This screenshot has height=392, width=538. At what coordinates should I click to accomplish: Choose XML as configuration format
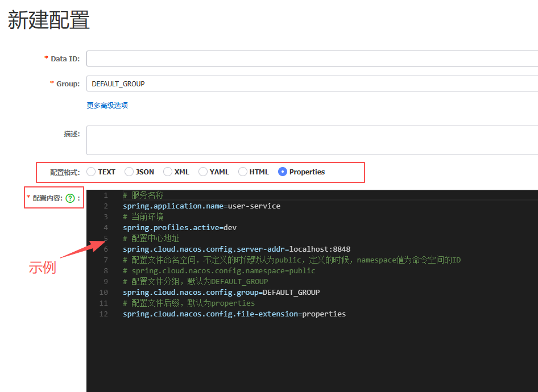coord(168,172)
